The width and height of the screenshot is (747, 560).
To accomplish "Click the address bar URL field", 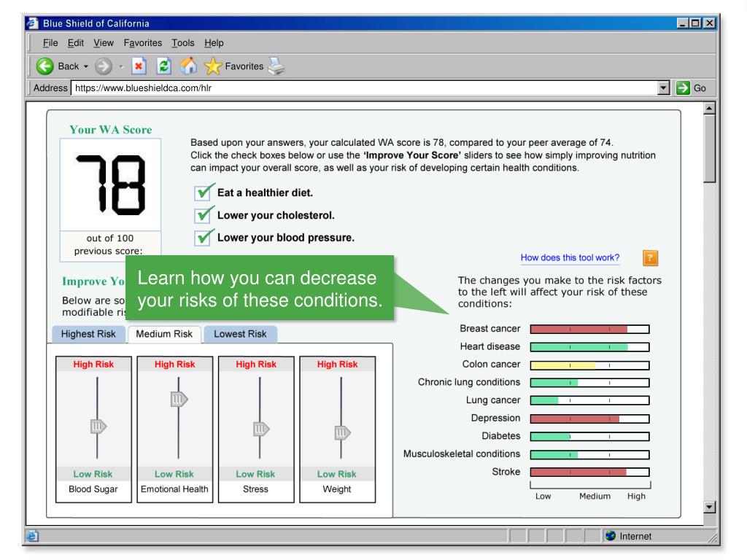I will point(365,87).
